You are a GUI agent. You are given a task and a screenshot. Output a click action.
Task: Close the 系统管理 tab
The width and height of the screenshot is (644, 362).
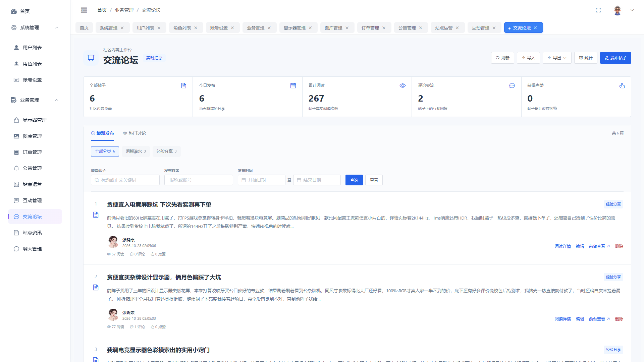pos(122,28)
